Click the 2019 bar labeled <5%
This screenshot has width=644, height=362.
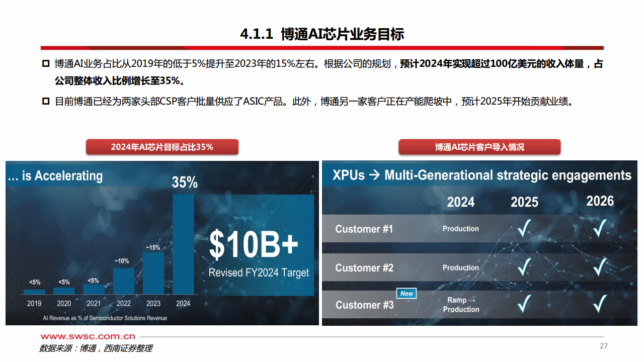pos(34,292)
